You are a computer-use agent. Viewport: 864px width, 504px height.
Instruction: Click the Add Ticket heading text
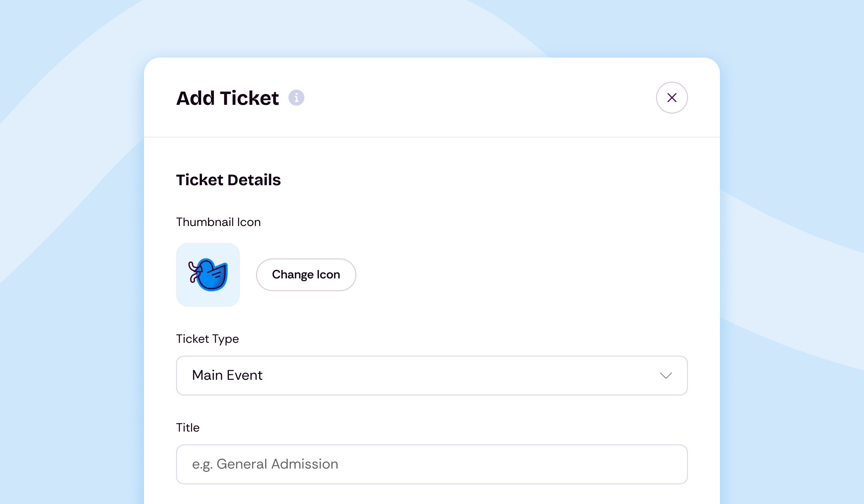click(227, 98)
